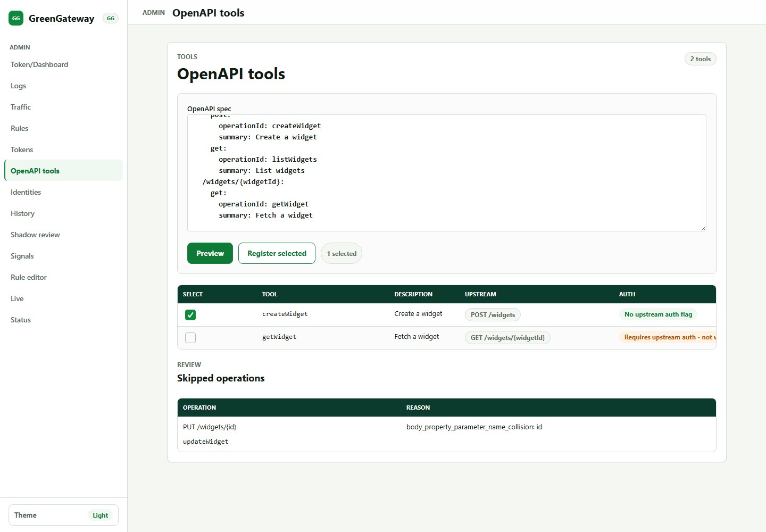This screenshot has height=532, width=766.
Task: Click the summary: List widgets line
Action: coord(262,170)
